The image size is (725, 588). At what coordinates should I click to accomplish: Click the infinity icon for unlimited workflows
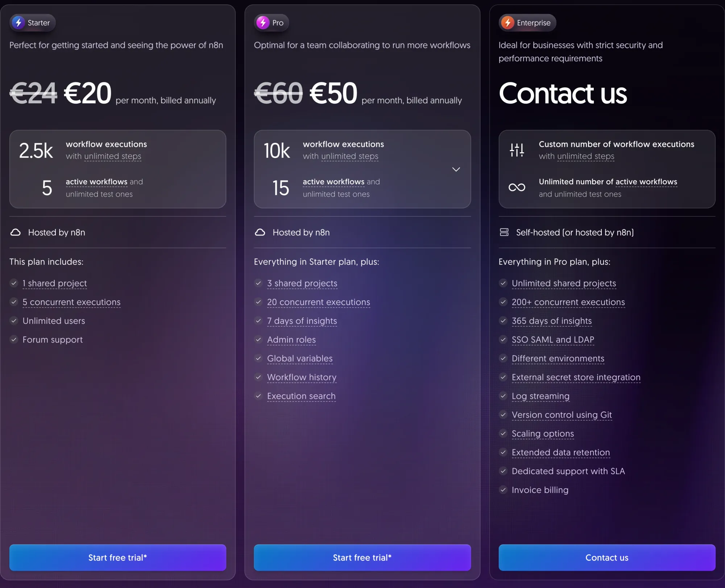517,187
